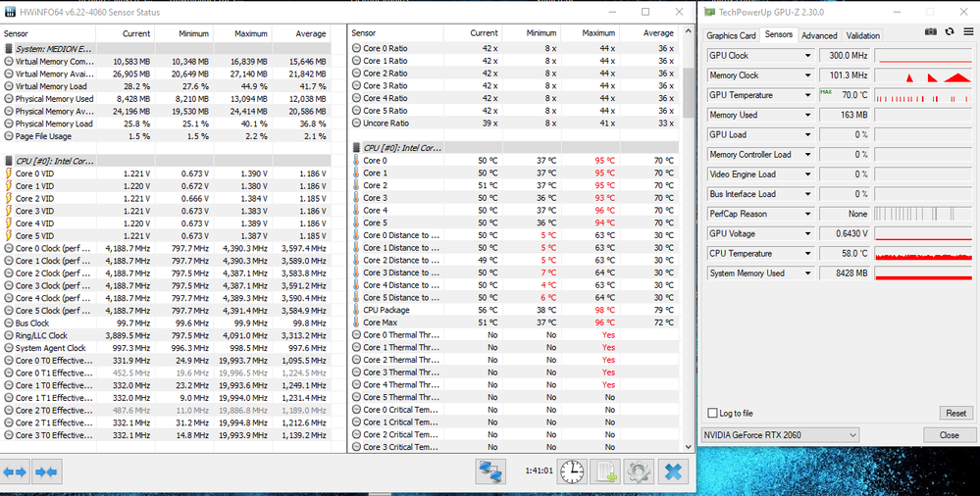Viewport: 980px width, 496px height.
Task: Open the GPU Temperature sensor dropdown
Action: tap(808, 95)
